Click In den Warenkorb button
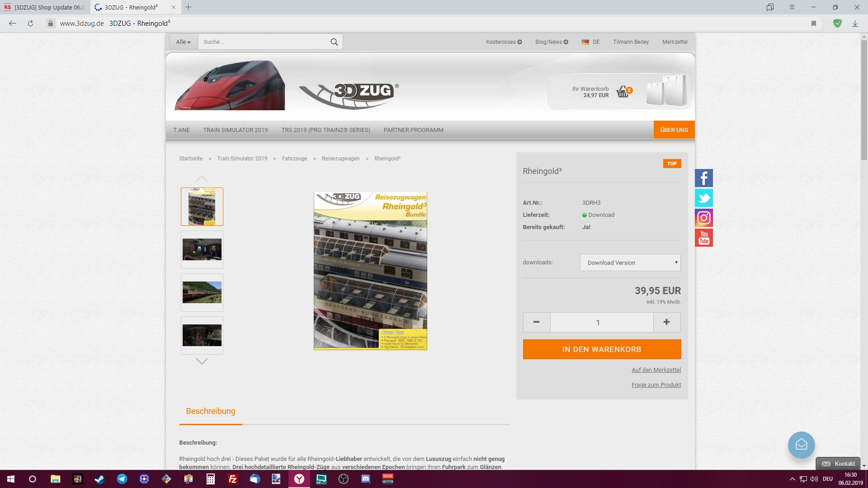The height and width of the screenshot is (488, 868). 601,349
